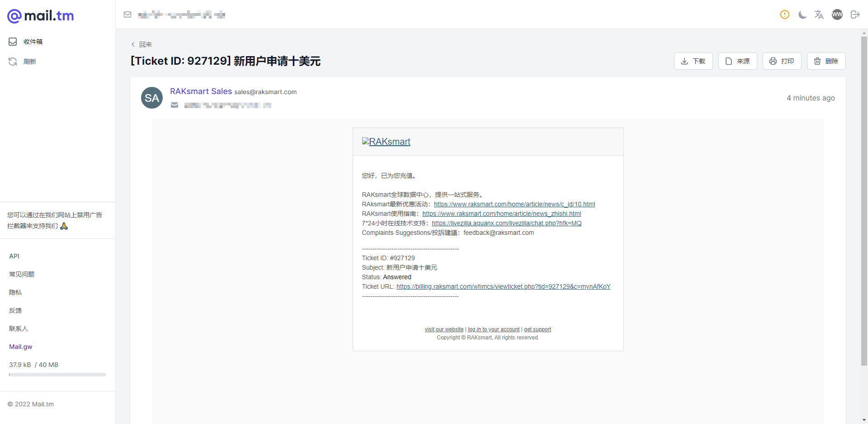Click 'Subject: 新用户申请十美元' line

click(400, 267)
